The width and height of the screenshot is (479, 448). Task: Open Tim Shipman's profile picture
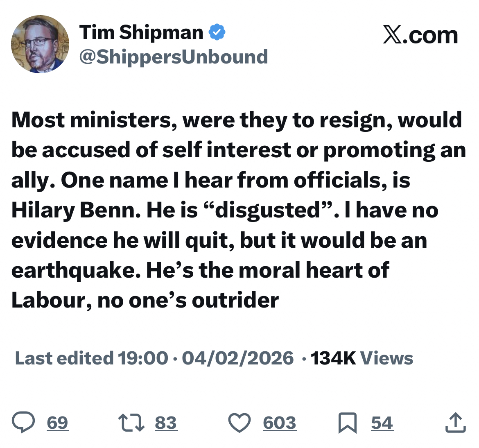(x=40, y=44)
